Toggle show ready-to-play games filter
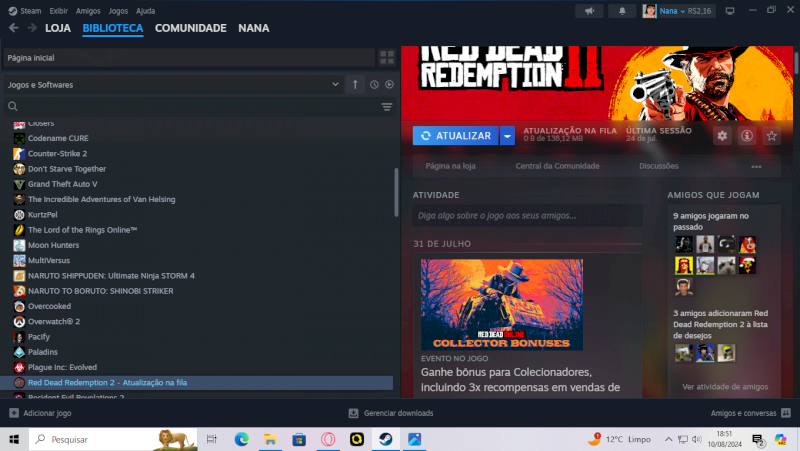Screen dimensions: 800x451 click(389, 85)
